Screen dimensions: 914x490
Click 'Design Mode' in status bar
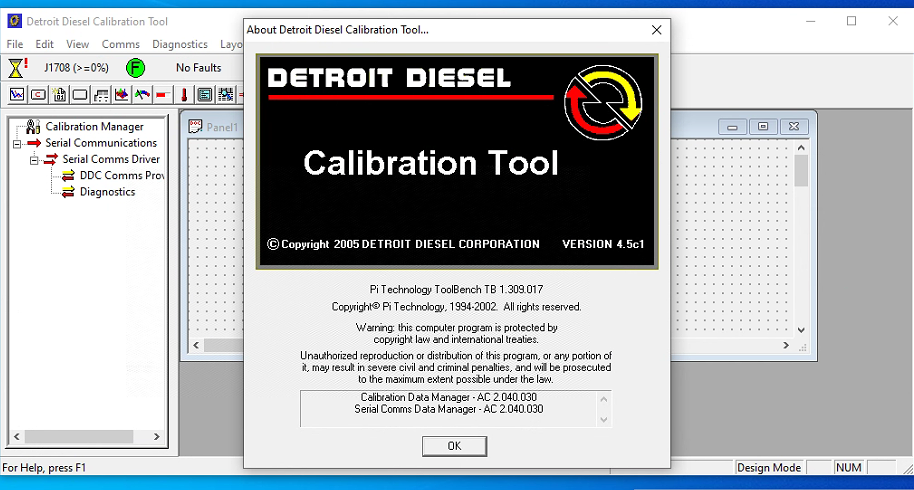(x=769, y=467)
